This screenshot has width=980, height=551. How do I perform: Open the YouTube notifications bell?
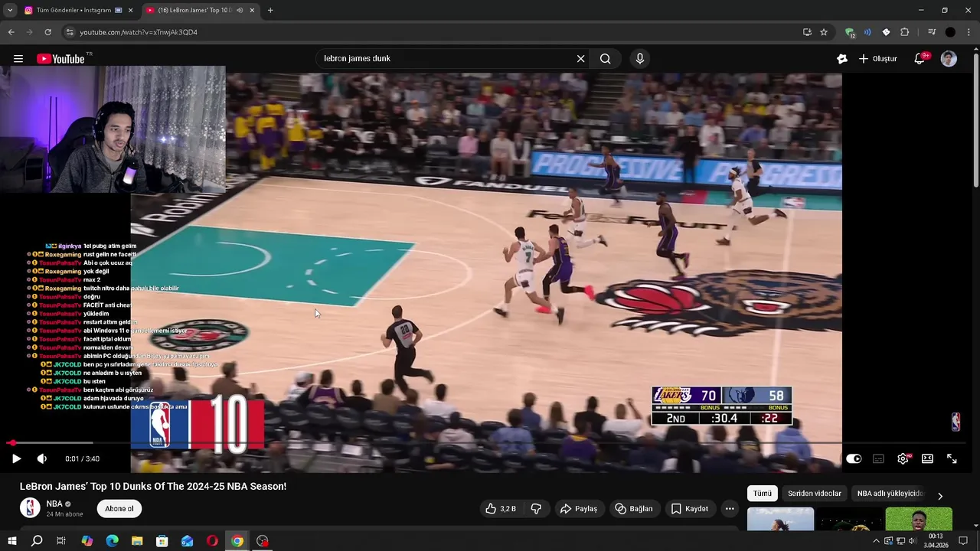click(x=920, y=59)
